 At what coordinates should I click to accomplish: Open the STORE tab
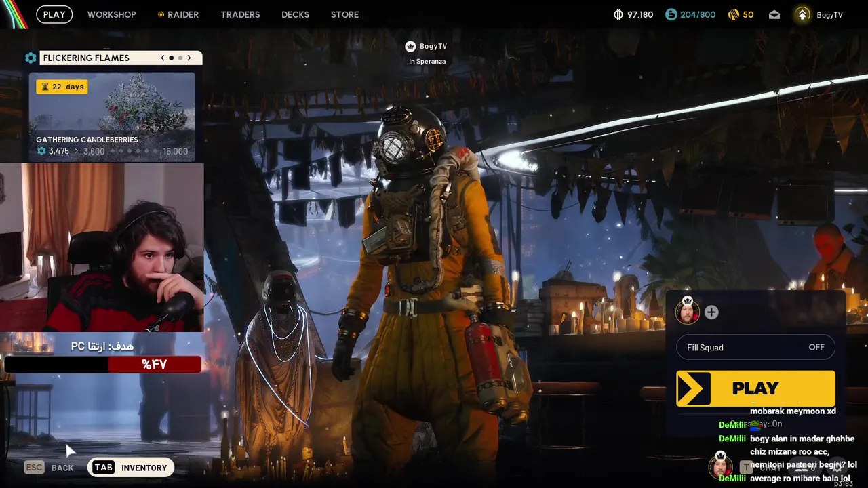pos(344,14)
